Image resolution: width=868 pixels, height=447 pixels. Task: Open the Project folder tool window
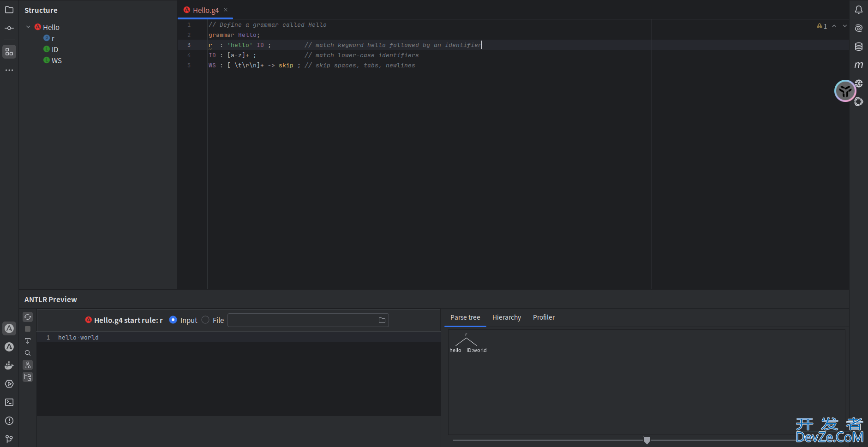[x=9, y=10]
